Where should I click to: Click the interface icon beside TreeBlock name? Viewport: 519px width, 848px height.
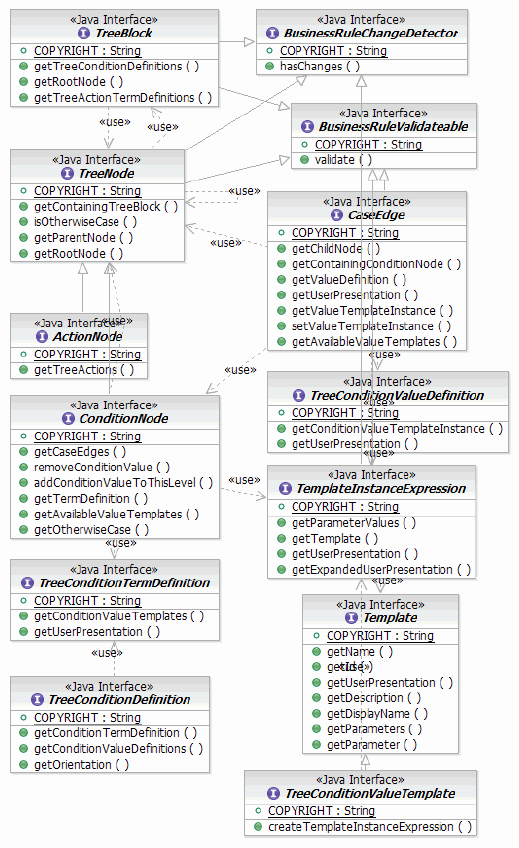[84, 34]
